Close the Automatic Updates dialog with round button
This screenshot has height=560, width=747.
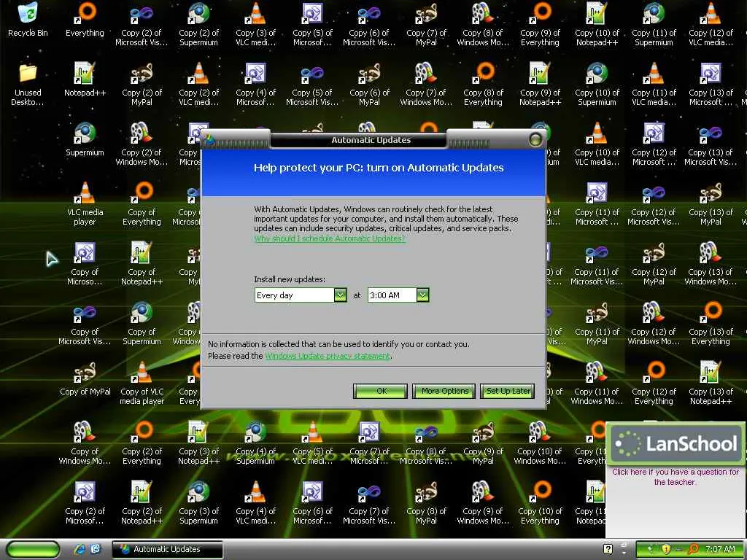535,139
